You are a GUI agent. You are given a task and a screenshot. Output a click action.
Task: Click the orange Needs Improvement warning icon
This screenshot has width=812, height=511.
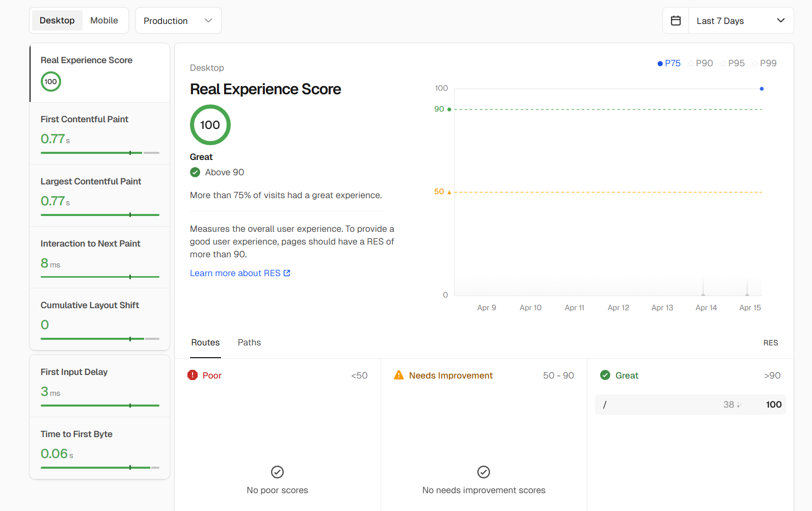pyautogui.click(x=399, y=375)
